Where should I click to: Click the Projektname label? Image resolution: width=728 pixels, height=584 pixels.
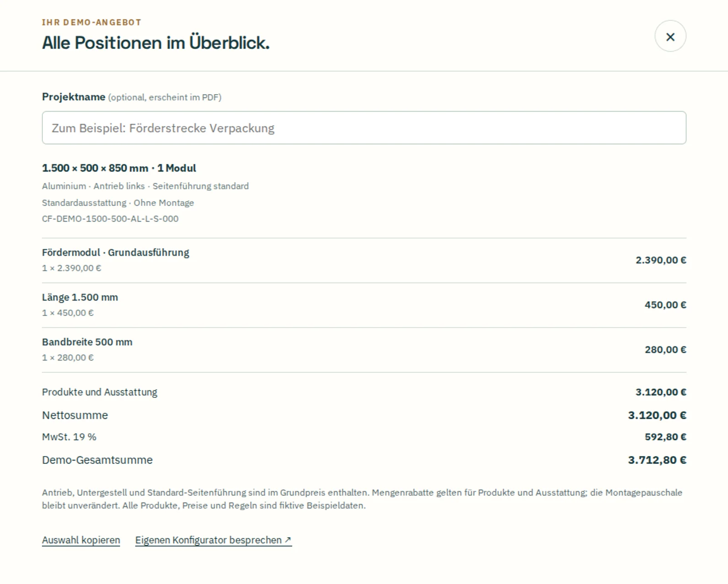tap(74, 97)
